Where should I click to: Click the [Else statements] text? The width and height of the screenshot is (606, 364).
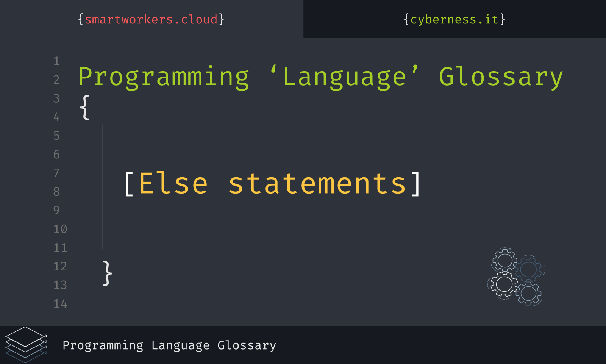click(272, 184)
